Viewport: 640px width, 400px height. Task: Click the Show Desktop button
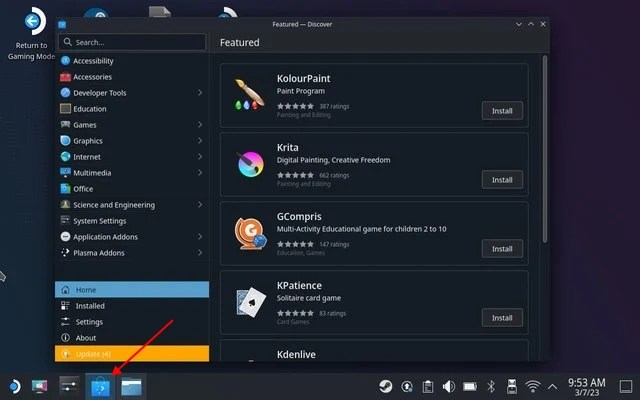[x=626, y=386]
